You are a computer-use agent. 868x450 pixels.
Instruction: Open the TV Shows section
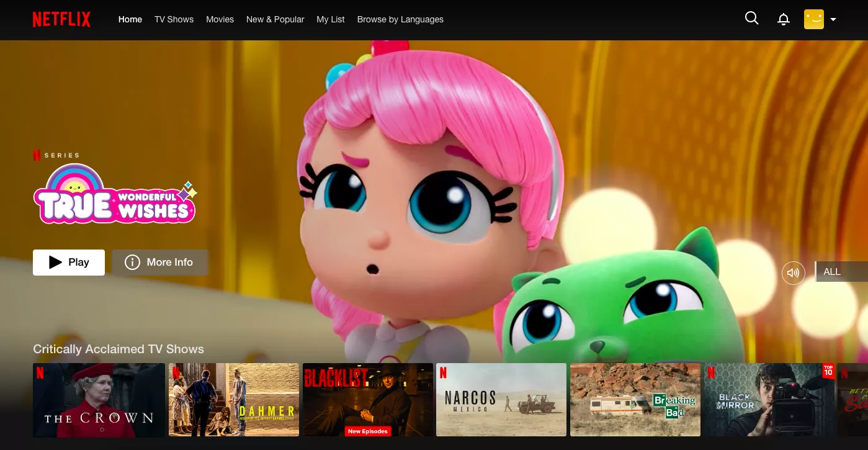[x=174, y=19]
